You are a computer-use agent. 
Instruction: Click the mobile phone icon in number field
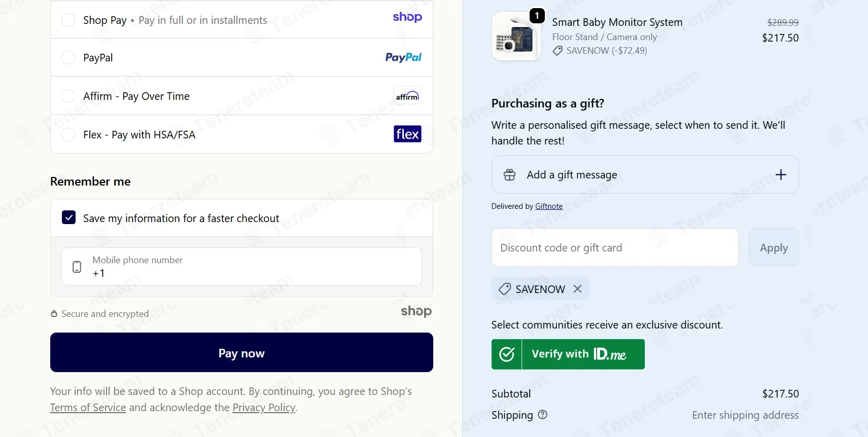click(77, 267)
